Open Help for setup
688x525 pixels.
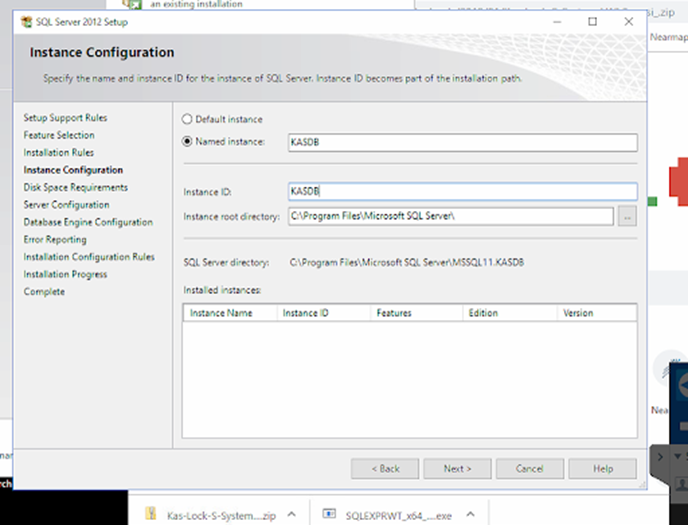(602, 469)
